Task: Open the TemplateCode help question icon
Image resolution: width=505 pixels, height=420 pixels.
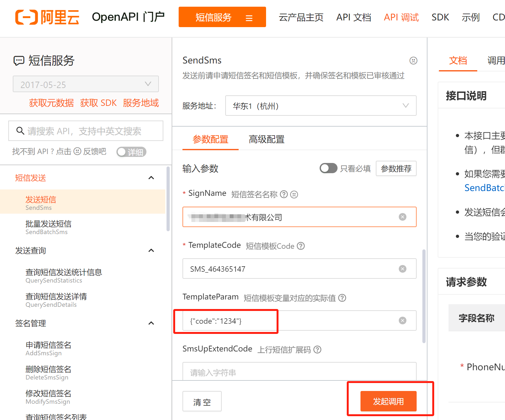Action: 301,246
